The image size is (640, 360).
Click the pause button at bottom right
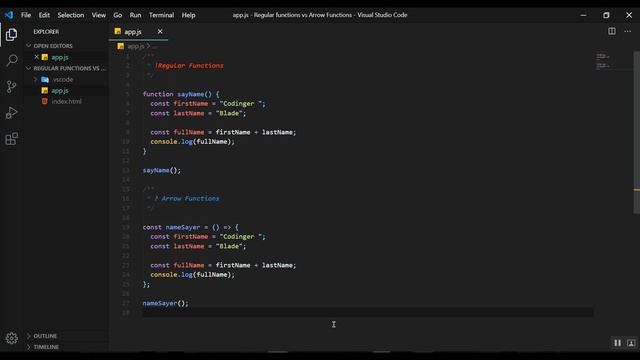pos(617,343)
